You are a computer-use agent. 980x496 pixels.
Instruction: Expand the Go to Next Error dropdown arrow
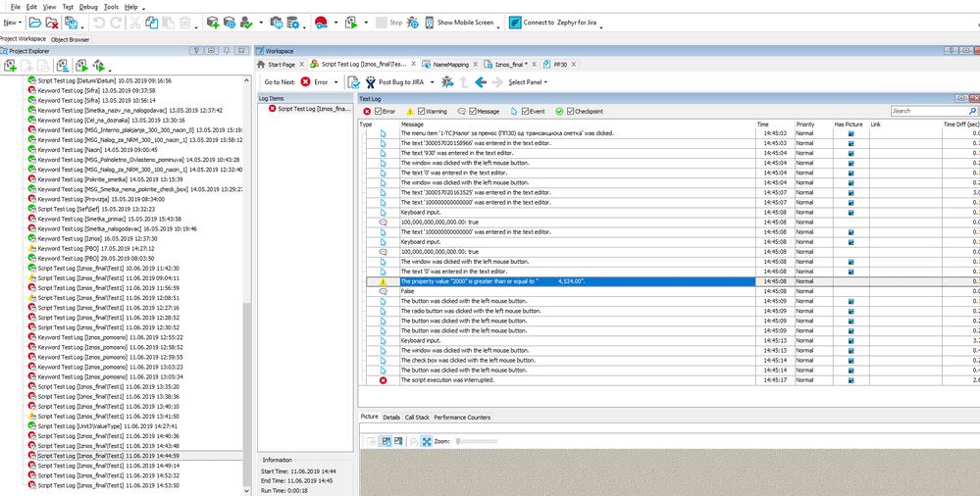click(337, 82)
